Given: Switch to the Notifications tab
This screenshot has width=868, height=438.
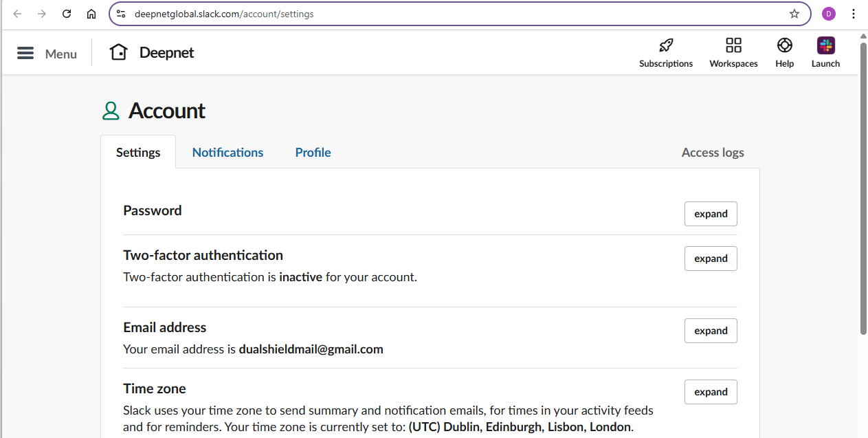Looking at the screenshot, I should click(227, 153).
